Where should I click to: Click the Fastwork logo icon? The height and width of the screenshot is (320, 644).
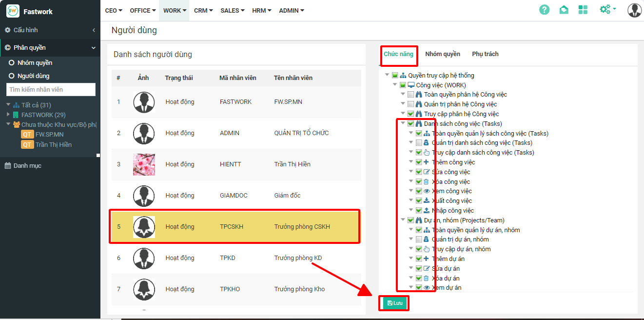[x=13, y=11]
